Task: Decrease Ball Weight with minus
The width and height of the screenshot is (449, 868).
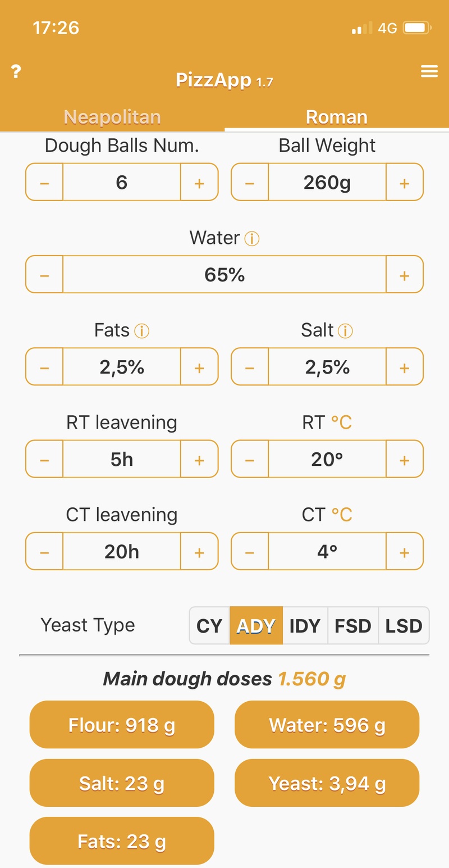Action: click(250, 183)
